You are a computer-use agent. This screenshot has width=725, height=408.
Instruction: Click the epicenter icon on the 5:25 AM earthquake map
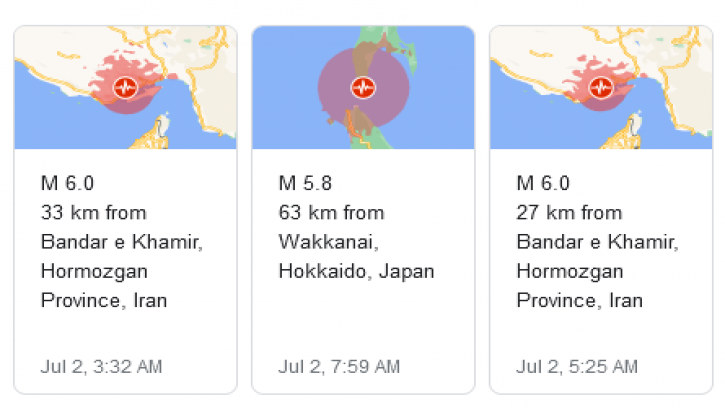pyautogui.click(x=600, y=87)
